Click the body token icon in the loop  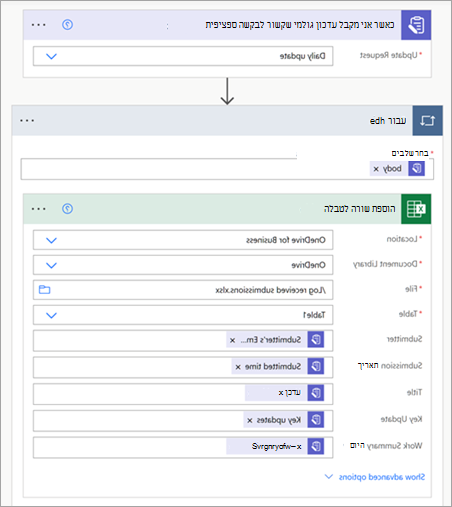(x=417, y=169)
